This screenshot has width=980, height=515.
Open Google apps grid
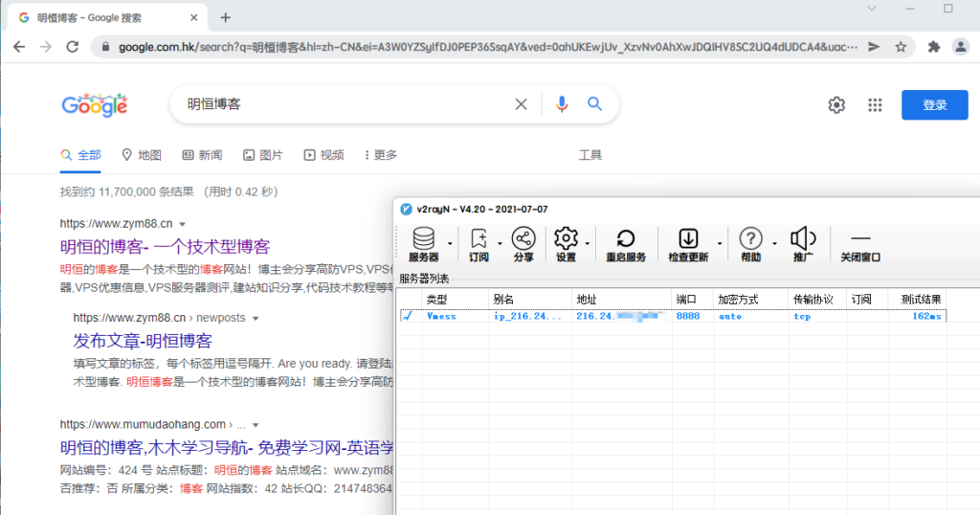[x=875, y=105]
